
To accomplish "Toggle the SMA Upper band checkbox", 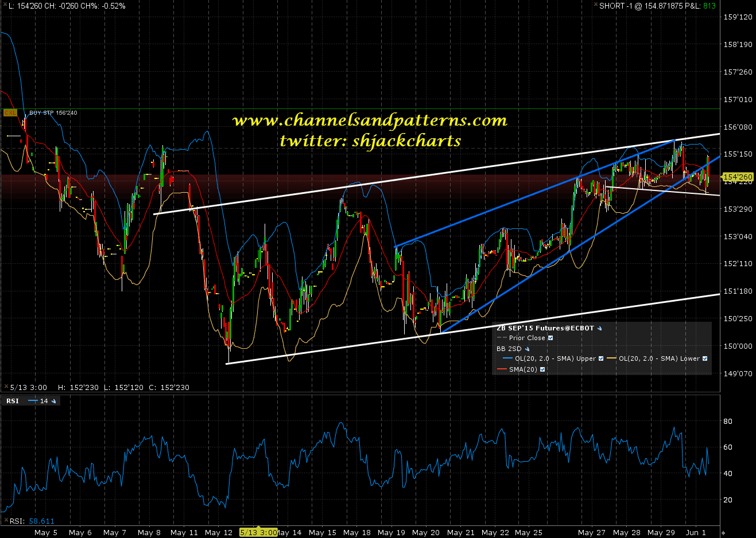I will (x=601, y=358).
